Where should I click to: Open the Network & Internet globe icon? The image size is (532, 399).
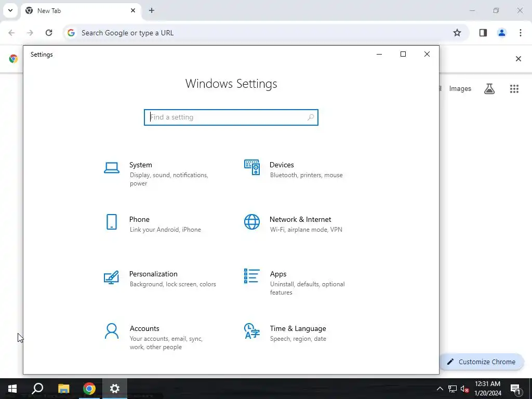252,222
